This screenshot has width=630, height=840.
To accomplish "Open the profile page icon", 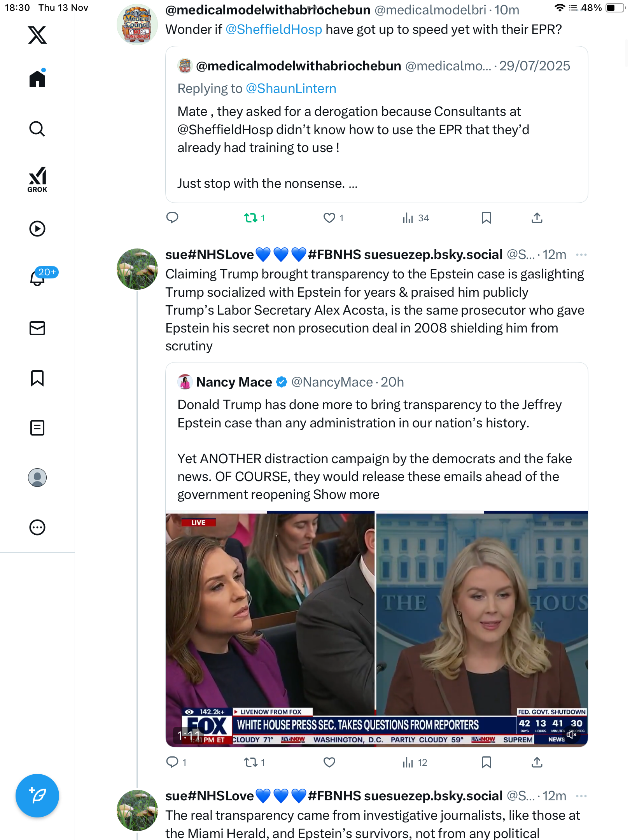I will coord(37,478).
